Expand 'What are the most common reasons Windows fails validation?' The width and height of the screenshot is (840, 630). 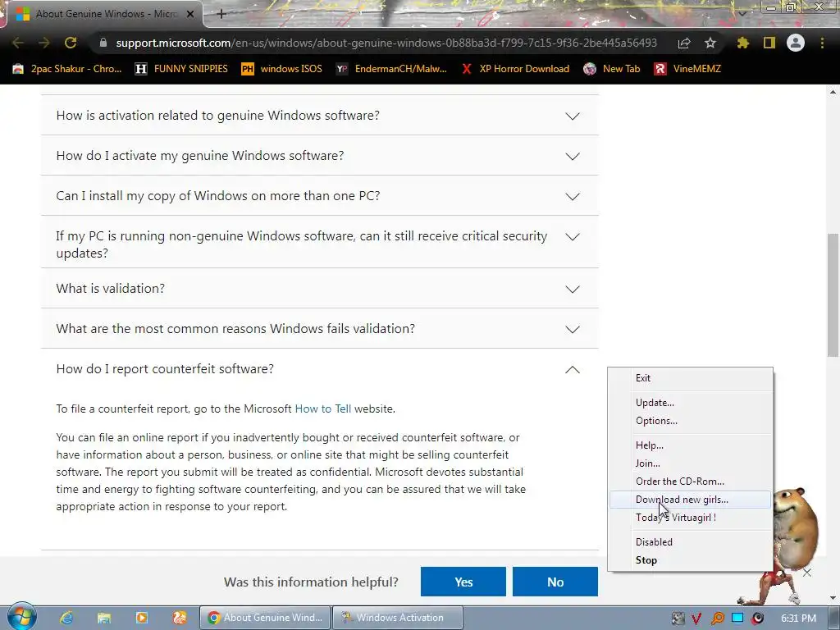click(319, 328)
